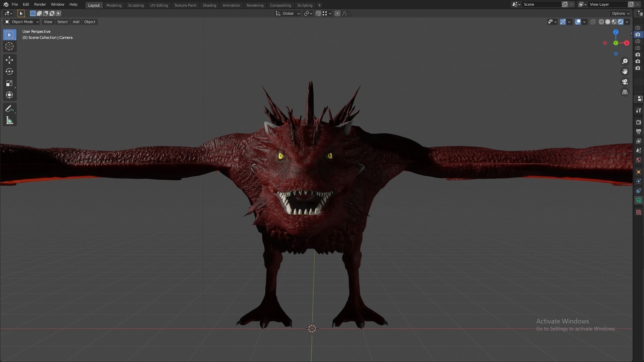Toggle show gizmo button
644x362 pixels.
563,22
